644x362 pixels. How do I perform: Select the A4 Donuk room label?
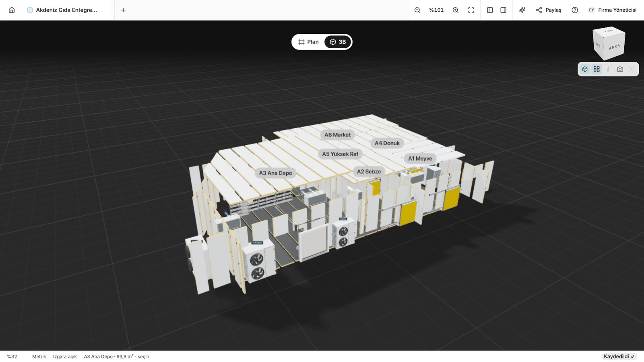[x=387, y=143]
